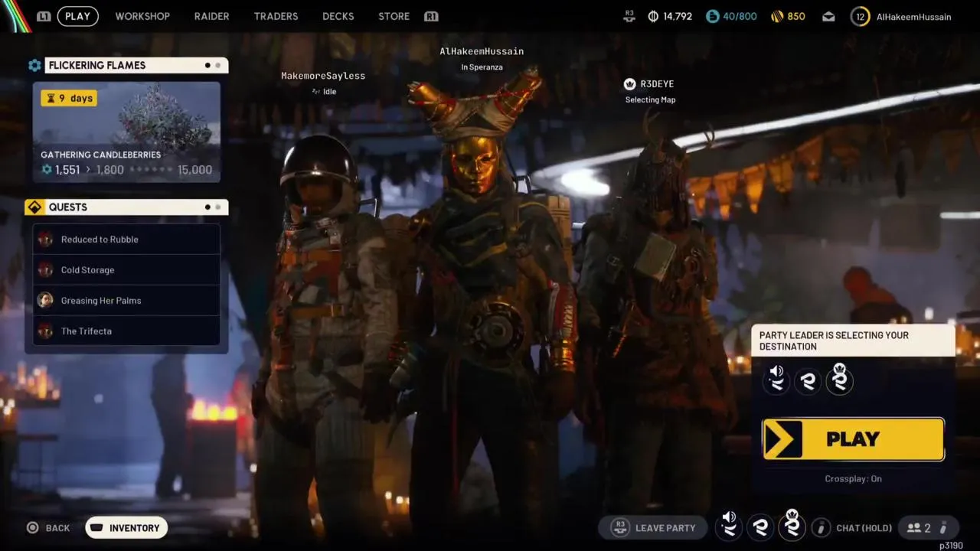This screenshot has width=980, height=551.
Task: Switch to the WORKSHOP tab
Action: tap(142, 16)
